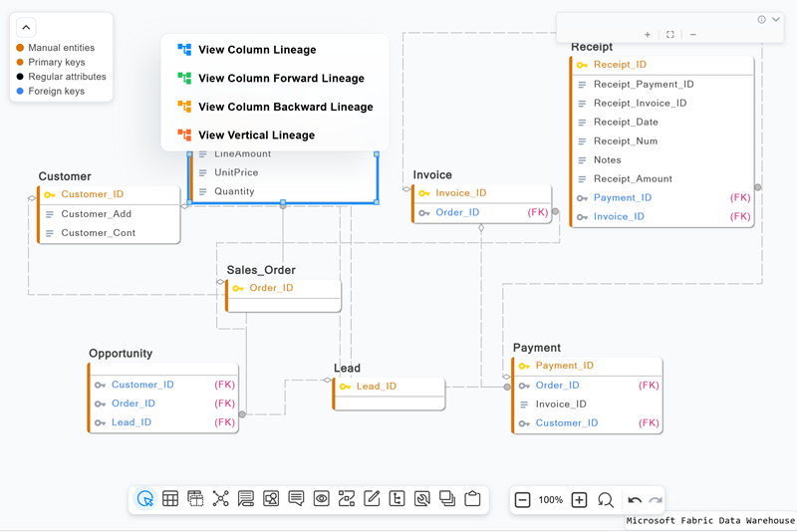Click the tree hierarchy tool icon

[397, 499]
